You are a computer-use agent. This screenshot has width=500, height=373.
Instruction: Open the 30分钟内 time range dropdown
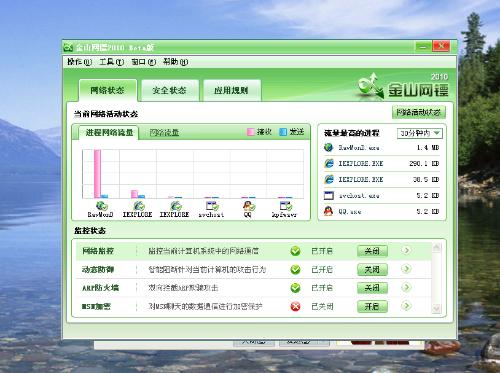[x=420, y=133]
